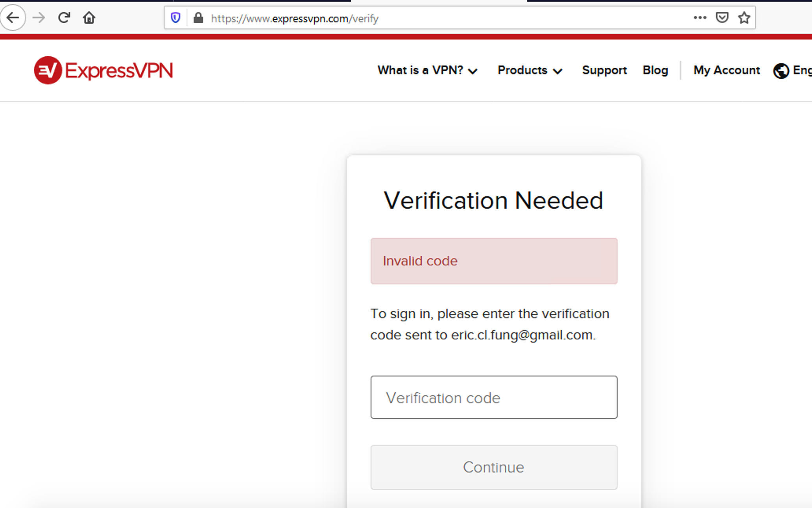Click the browser forward arrow
The image size is (812, 508).
coord(39,18)
